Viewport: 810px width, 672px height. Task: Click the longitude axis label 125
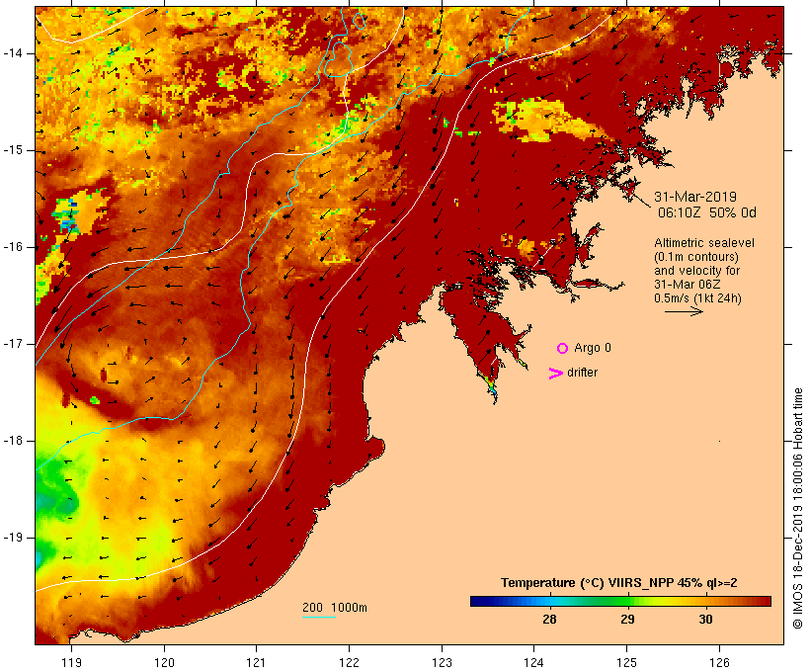click(x=627, y=662)
